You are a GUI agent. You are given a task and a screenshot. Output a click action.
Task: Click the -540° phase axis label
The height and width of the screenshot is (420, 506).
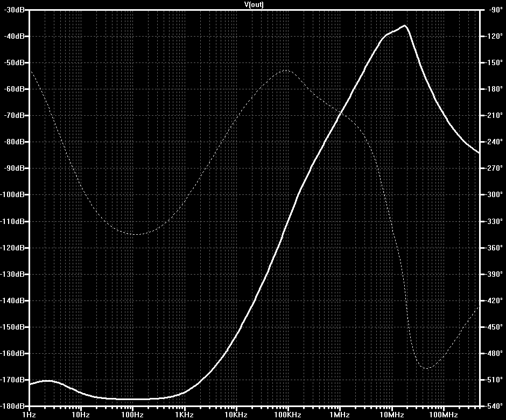click(494, 406)
